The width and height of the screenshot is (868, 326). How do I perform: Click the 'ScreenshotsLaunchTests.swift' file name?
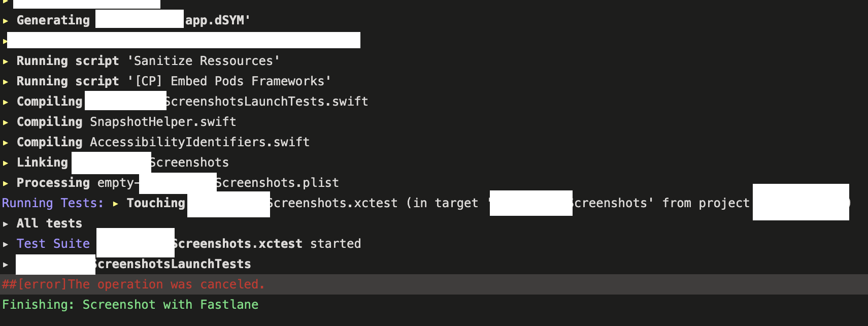(267, 102)
